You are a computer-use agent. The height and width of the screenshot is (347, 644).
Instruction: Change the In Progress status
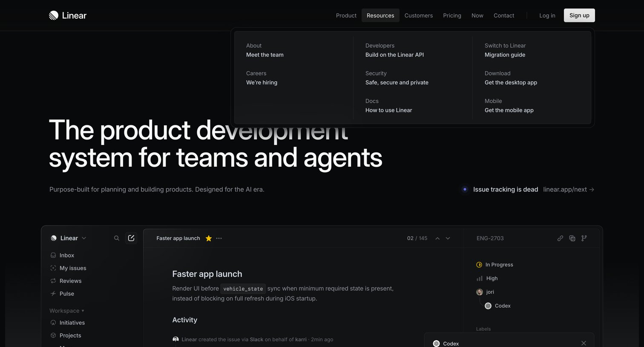pyautogui.click(x=494, y=265)
